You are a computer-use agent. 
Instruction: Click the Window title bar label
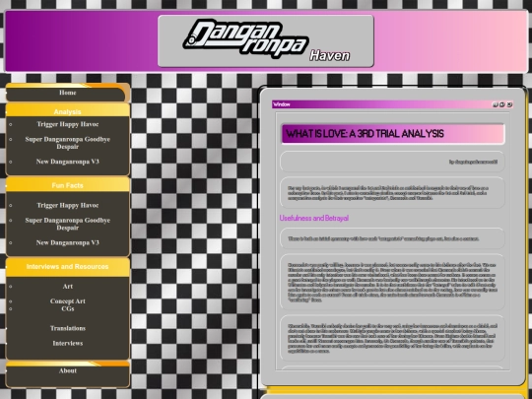pyautogui.click(x=282, y=104)
